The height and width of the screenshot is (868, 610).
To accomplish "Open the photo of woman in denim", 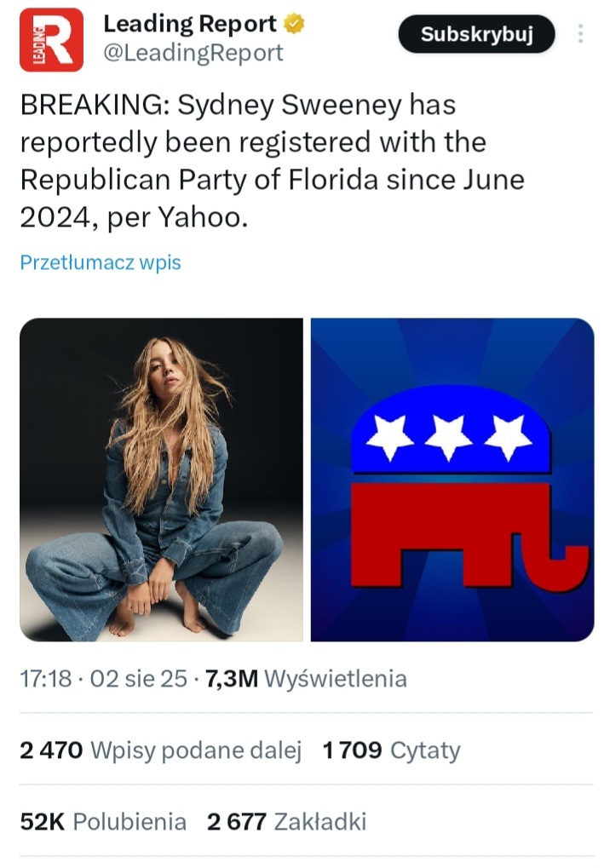I will pyautogui.click(x=162, y=479).
